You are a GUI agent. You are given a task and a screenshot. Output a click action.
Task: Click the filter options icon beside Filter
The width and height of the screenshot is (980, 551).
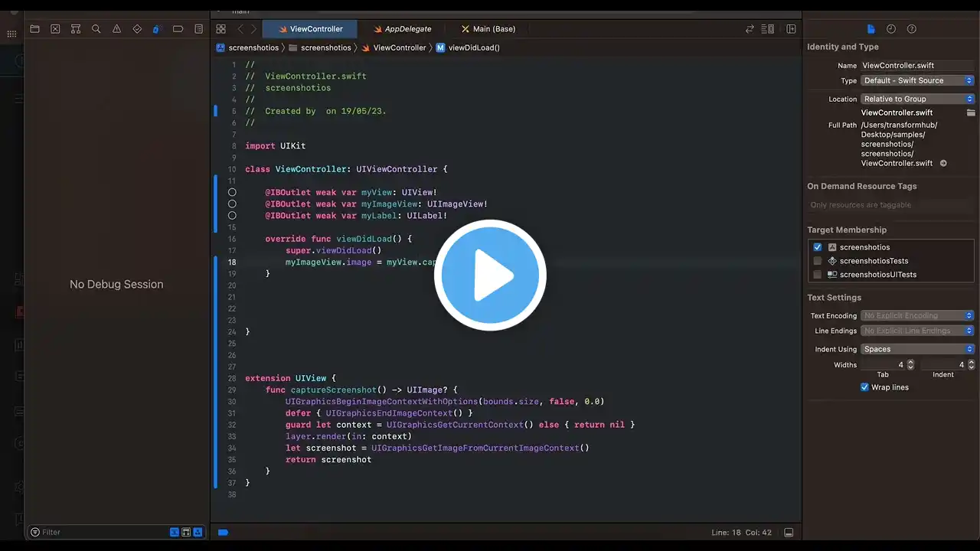coord(34,532)
